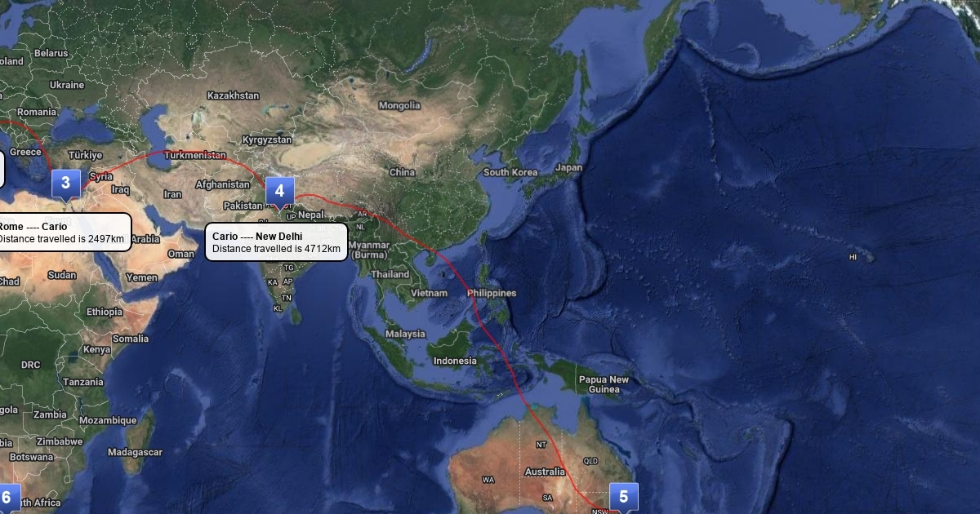Click the Cario ---- New Delhi info box

tap(277, 242)
